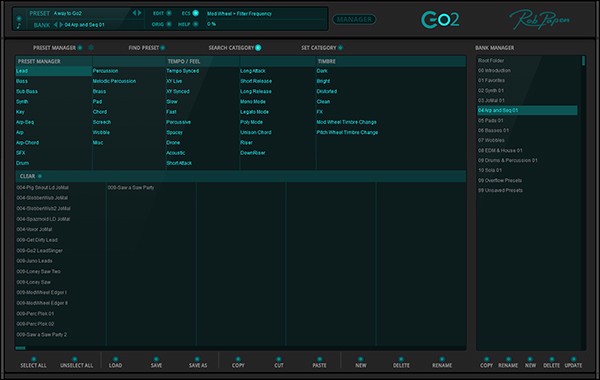Enable the EDIT toggle
The width and height of the screenshot is (600, 380).
click(169, 13)
